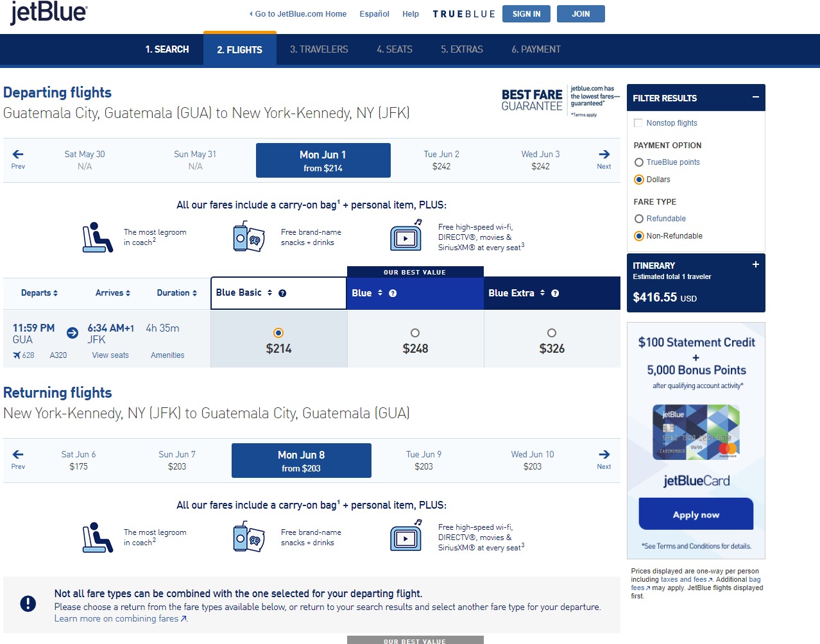This screenshot has height=644, width=820.
Task: Click the Blue fare help icon
Action: 393,293
